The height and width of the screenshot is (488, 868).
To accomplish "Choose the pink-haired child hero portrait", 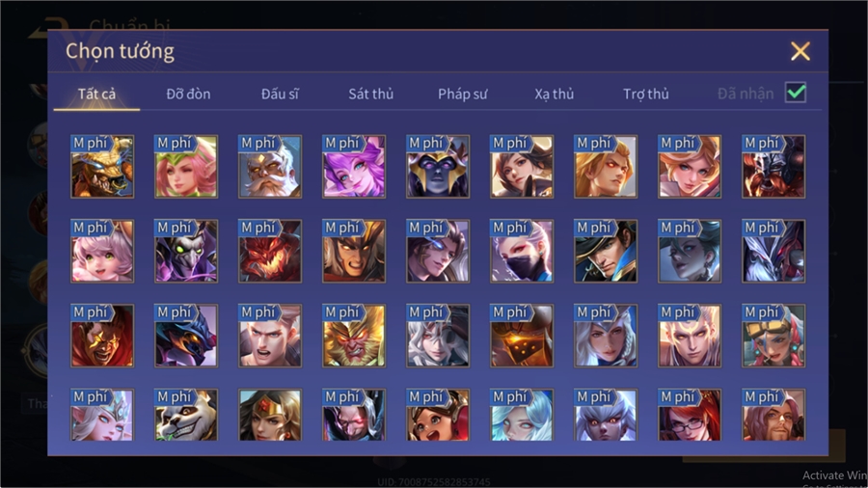I will (x=102, y=251).
